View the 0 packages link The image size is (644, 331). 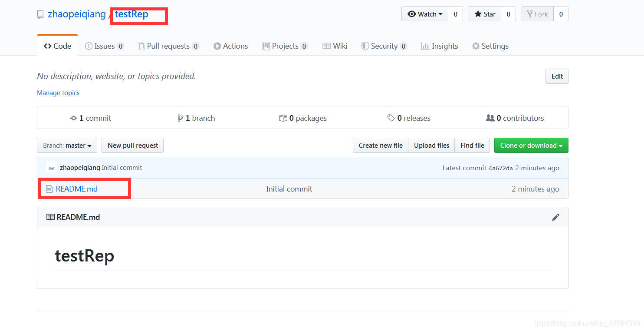click(303, 118)
